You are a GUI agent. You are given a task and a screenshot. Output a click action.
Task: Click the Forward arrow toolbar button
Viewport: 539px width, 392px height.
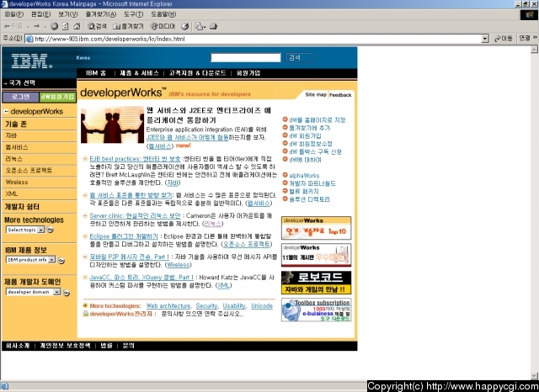37,26
